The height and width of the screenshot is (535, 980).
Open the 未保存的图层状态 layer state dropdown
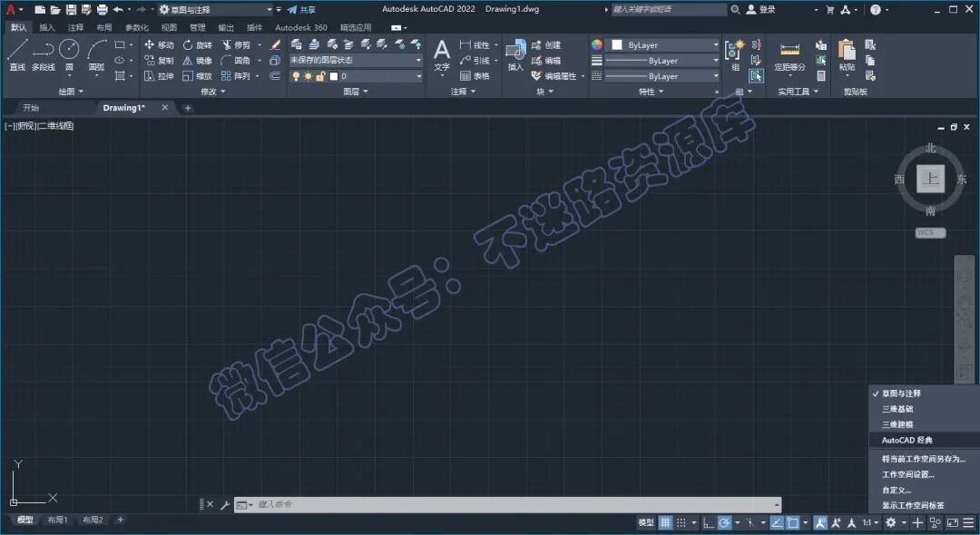(356, 61)
